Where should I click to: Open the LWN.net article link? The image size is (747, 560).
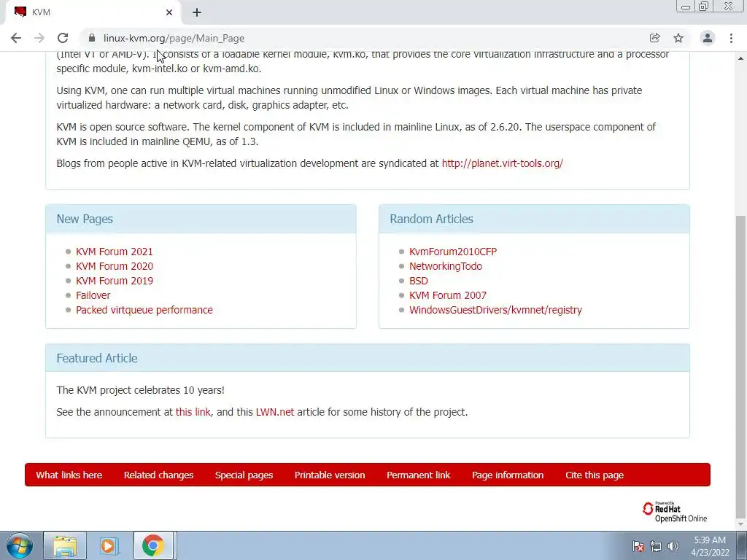pyautogui.click(x=275, y=412)
